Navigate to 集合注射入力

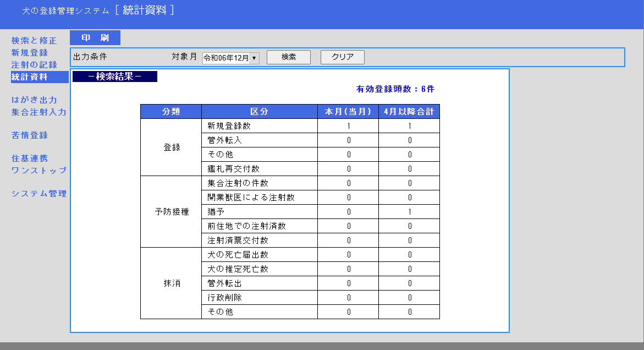pyautogui.click(x=38, y=112)
